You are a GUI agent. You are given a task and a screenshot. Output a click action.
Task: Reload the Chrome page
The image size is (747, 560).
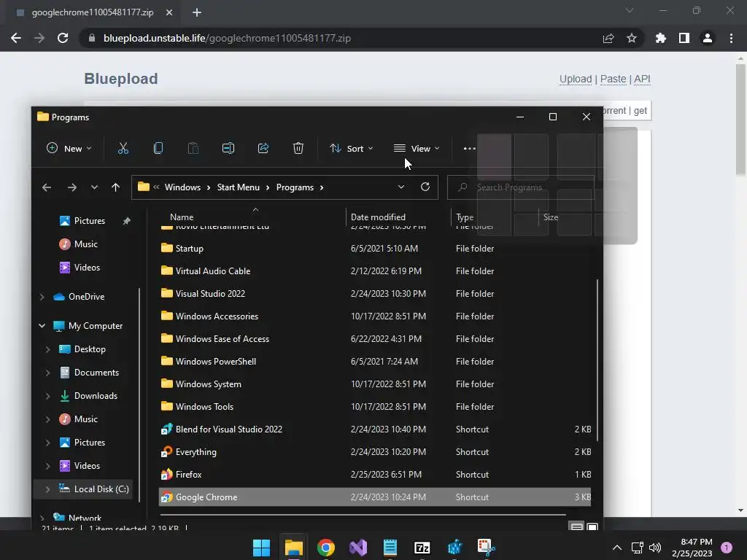(x=63, y=38)
